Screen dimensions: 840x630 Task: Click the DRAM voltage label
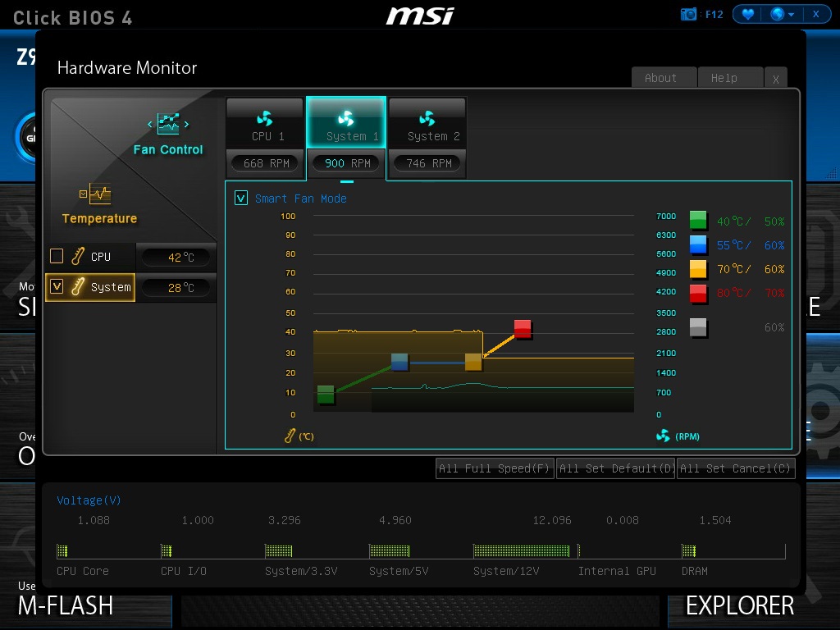point(695,571)
